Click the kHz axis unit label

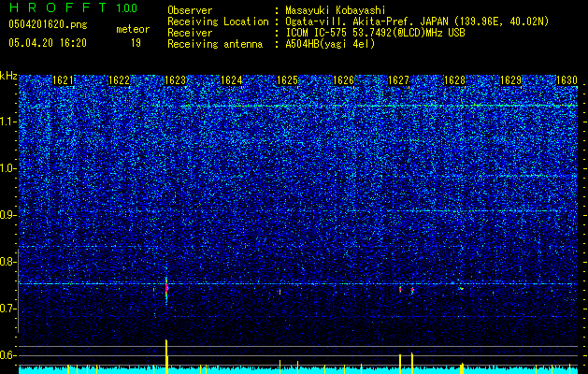coord(8,76)
